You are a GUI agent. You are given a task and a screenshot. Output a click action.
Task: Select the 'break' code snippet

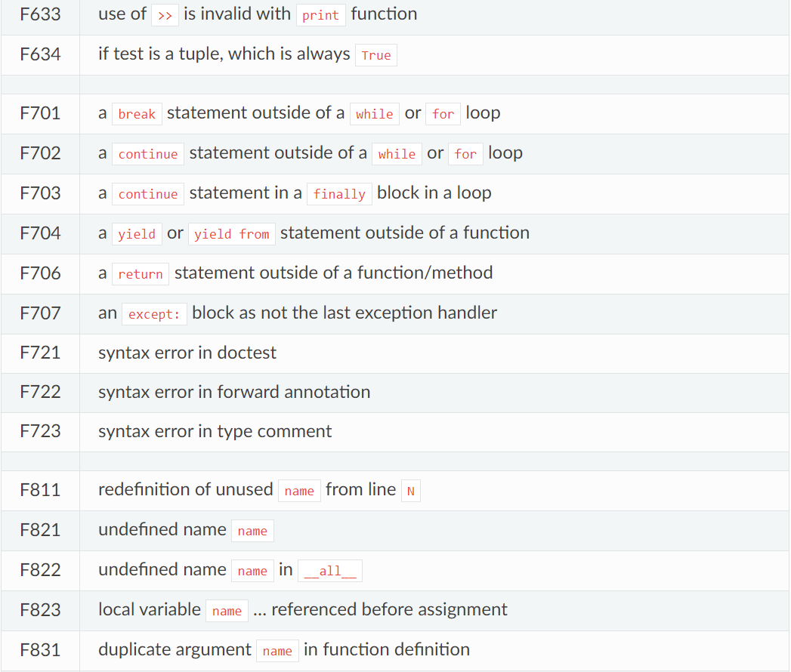click(137, 114)
